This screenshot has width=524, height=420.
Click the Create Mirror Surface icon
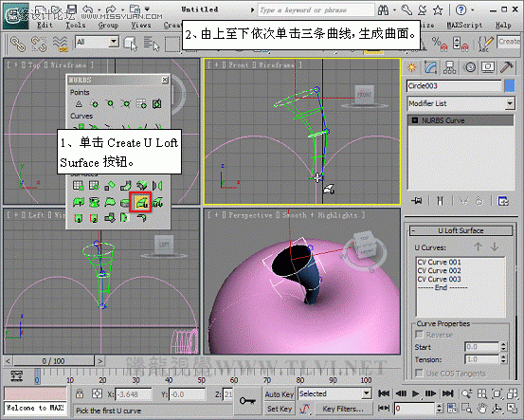[157, 185]
